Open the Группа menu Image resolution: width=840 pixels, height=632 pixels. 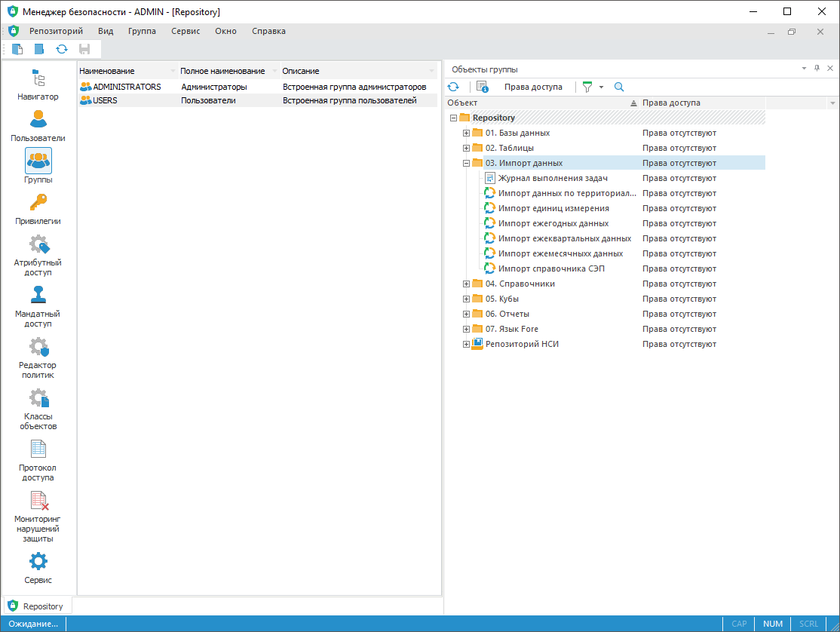point(142,31)
